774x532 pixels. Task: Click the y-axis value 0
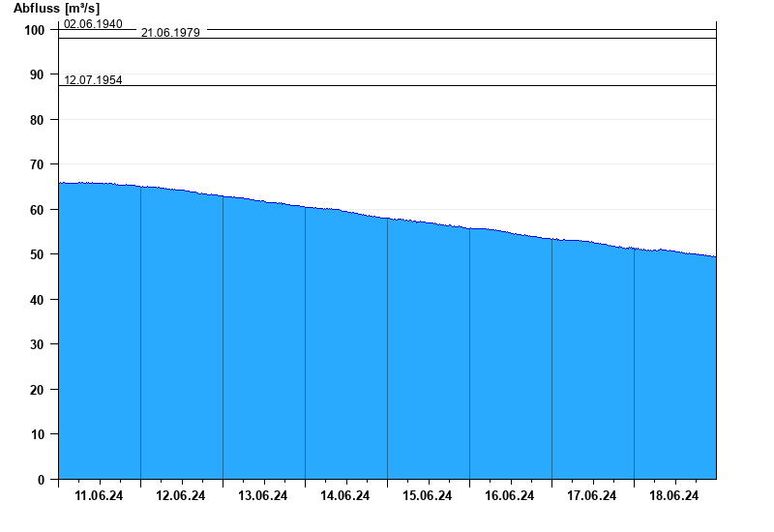pyautogui.click(x=41, y=480)
